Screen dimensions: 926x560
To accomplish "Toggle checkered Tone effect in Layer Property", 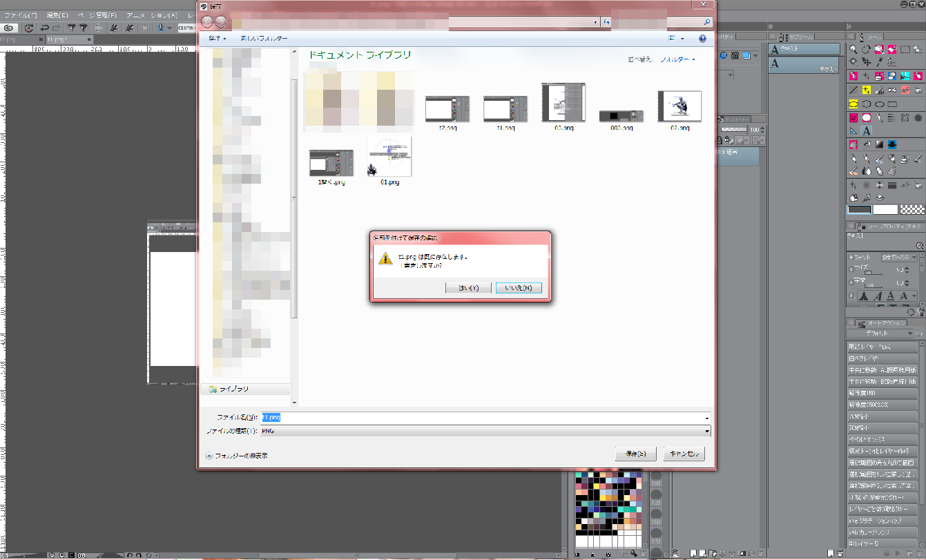I will (735, 55).
